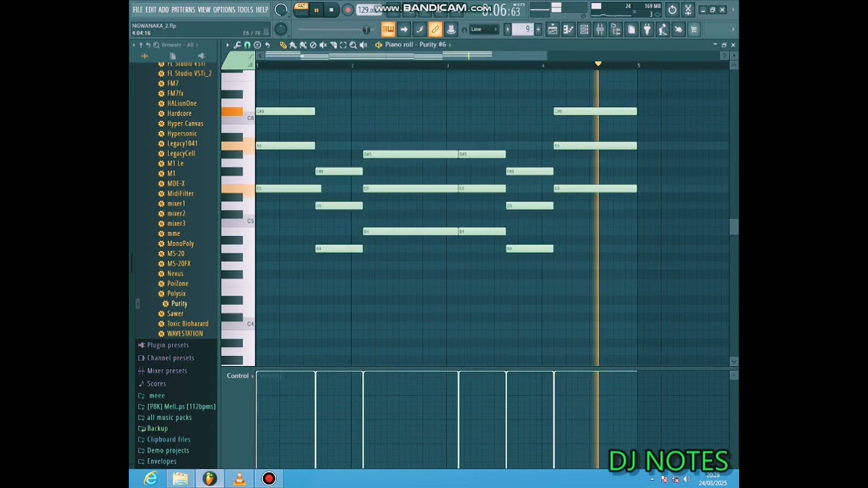Screen dimensions: 868x488
Task: Toggle the note-step recording option
Action: (420, 29)
